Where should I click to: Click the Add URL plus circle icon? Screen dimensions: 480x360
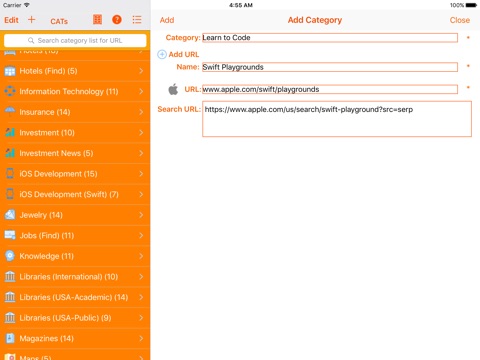[162, 54]
